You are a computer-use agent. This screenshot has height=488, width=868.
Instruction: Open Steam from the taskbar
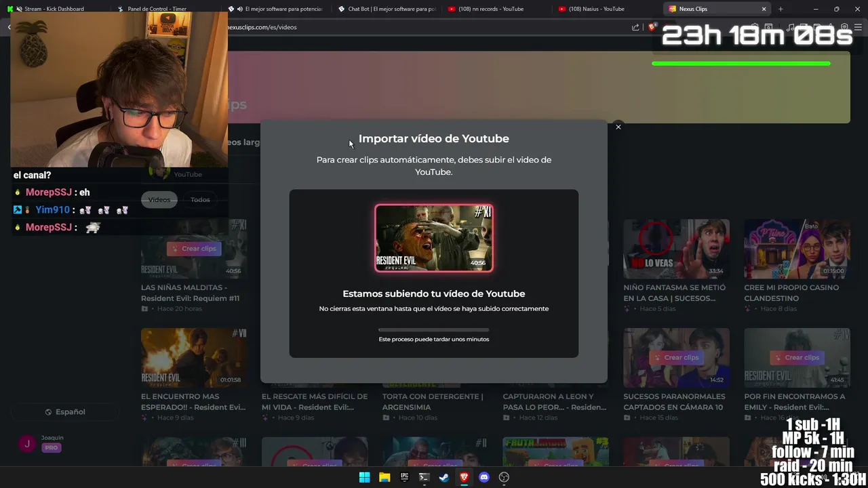(444, 477)
